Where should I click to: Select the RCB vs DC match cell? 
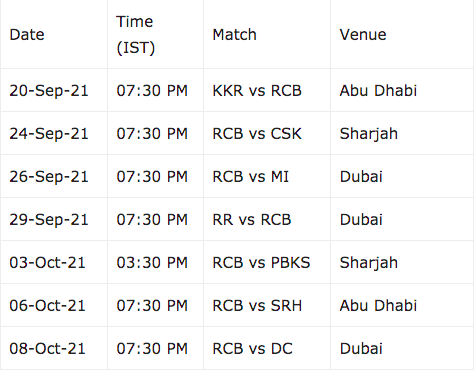(267, 348)
